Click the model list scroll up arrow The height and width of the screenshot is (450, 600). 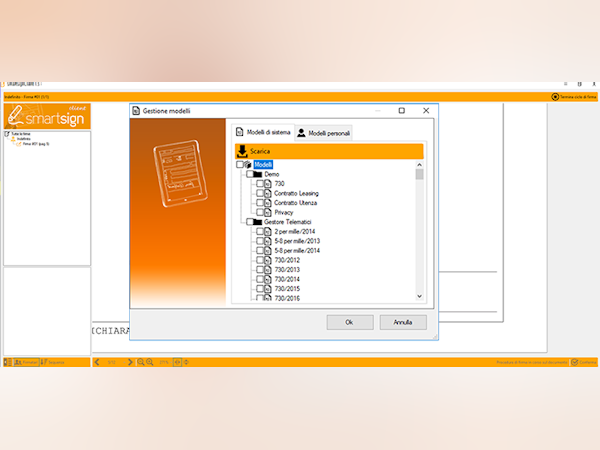point(419,165)
